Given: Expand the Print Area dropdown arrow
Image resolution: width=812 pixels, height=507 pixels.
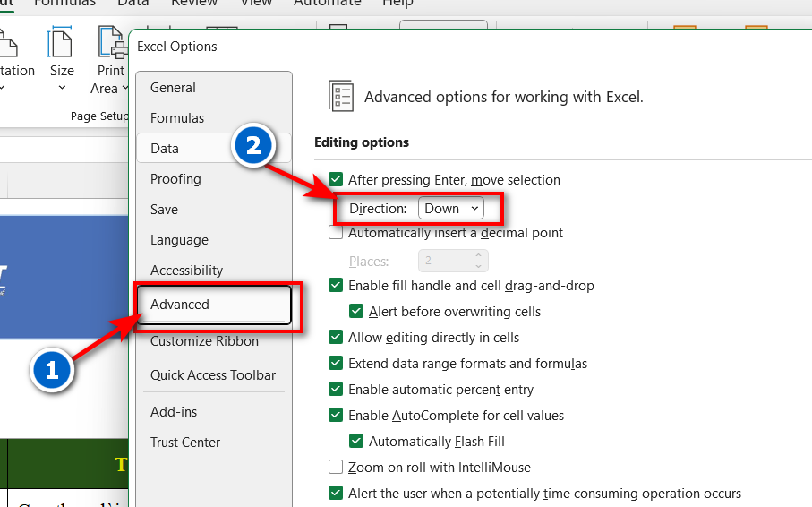Looking at the screenshot, I should (124, 89).
